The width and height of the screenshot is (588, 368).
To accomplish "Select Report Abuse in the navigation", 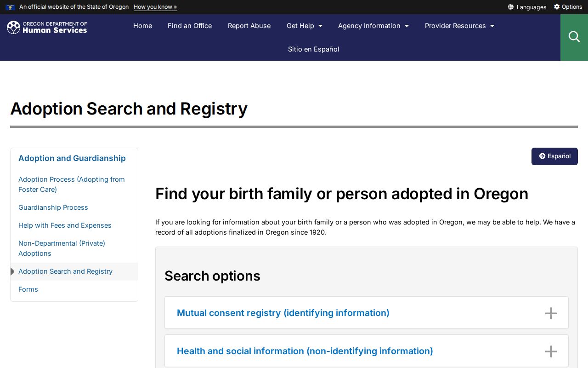I will [249, 26].
